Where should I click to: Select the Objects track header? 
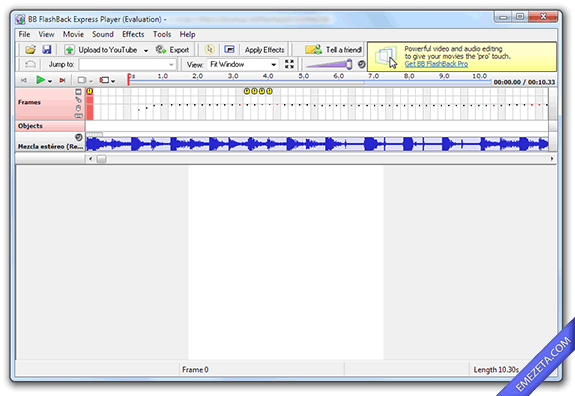[50, 126]
